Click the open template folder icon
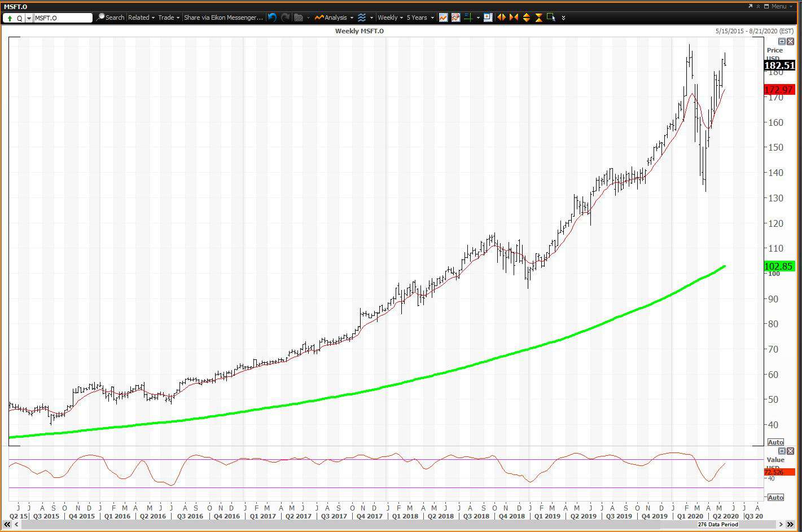This screenshot has height=532, width=802. [x=299, y=17]
